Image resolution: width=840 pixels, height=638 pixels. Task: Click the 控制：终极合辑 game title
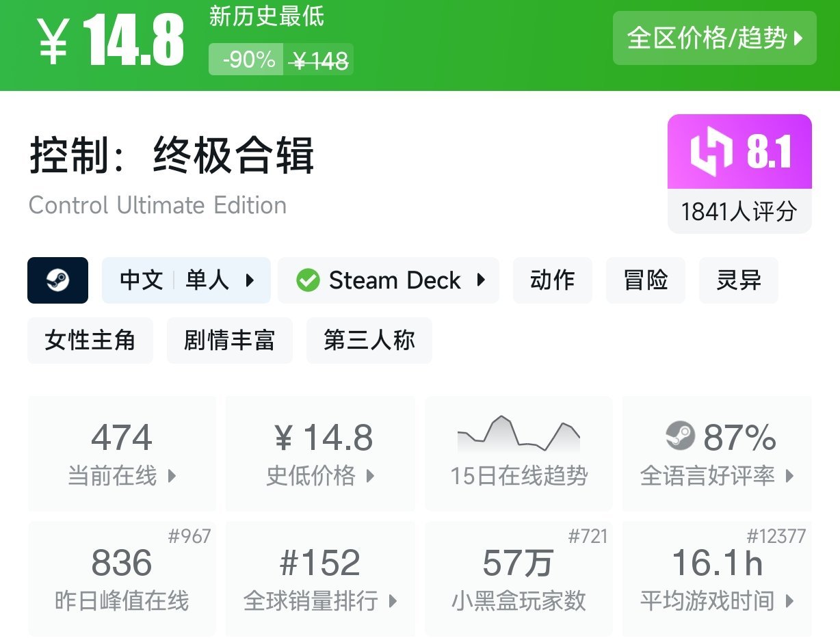pos(172,156)
